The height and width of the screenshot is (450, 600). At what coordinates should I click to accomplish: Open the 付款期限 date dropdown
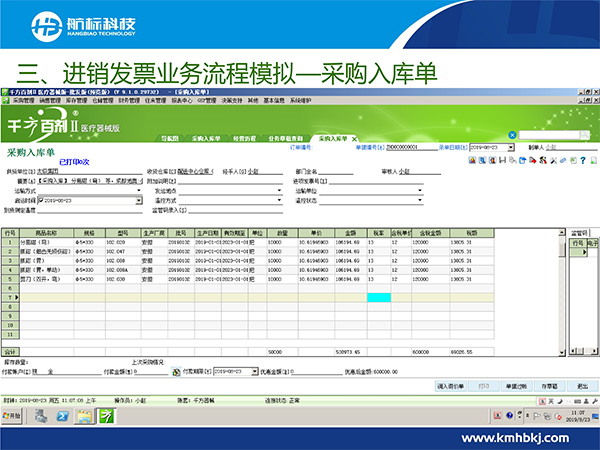click(254, 372)
